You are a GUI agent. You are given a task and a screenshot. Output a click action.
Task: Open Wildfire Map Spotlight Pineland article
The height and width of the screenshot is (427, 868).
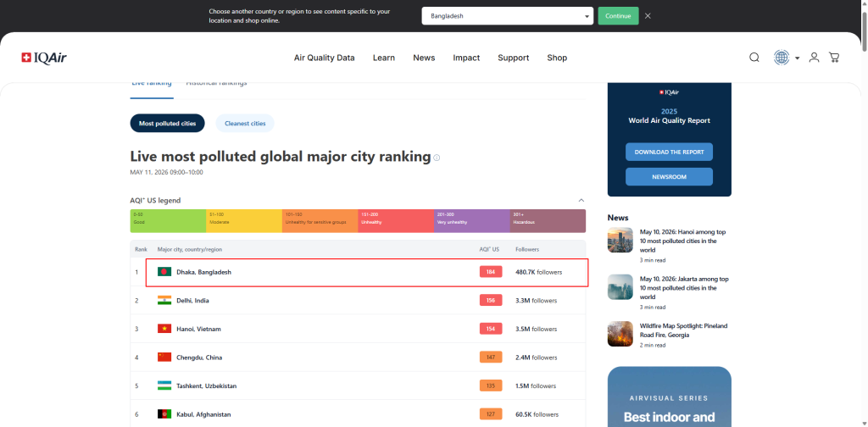coord(684,330)
